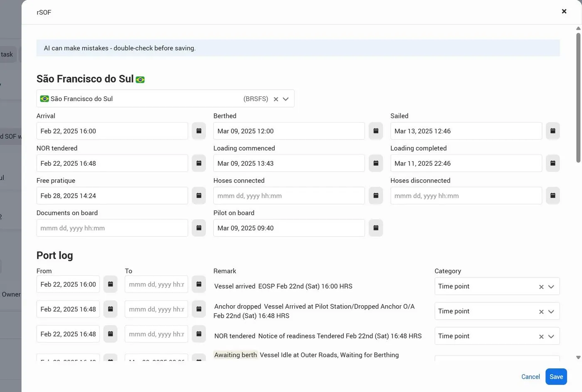Open calendar picker for Hoses connected
582x392 pixels.
376,196
